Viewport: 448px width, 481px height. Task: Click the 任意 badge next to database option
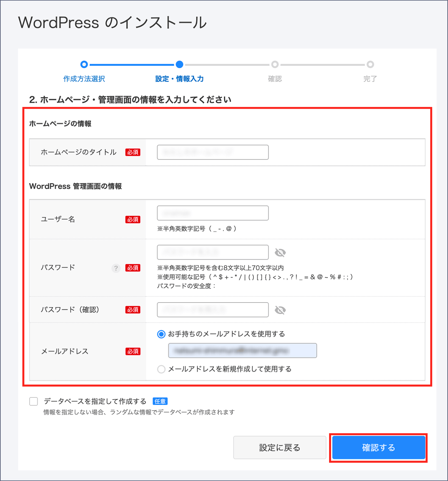pos(160,401)
